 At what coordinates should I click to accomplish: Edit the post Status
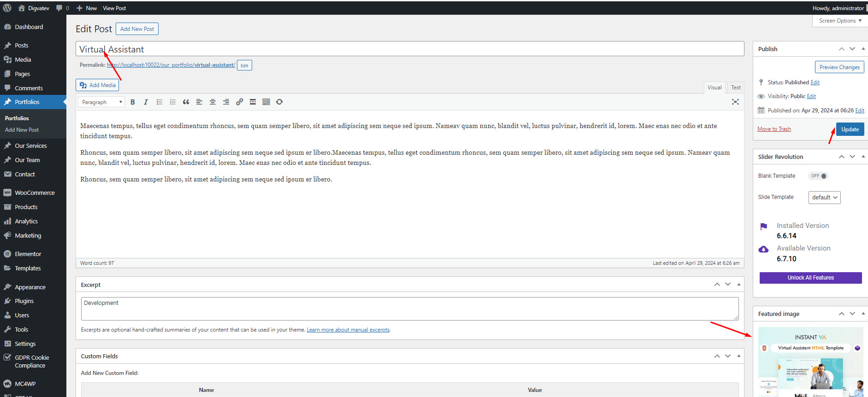click(x=815, y=82)
